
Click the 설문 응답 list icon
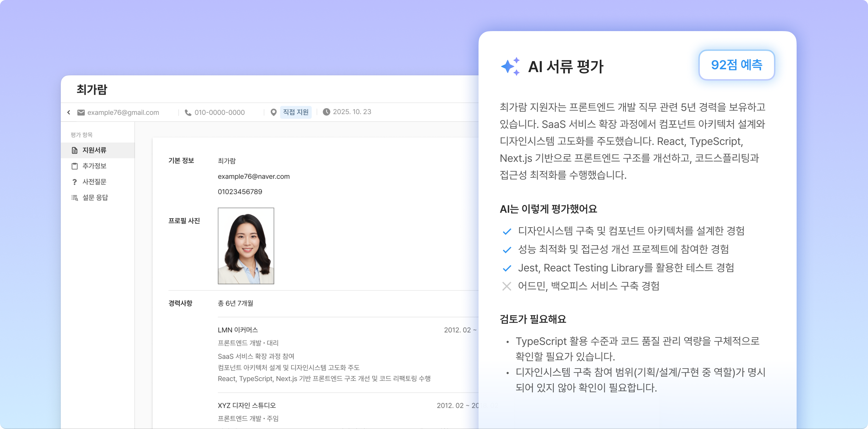75,198
